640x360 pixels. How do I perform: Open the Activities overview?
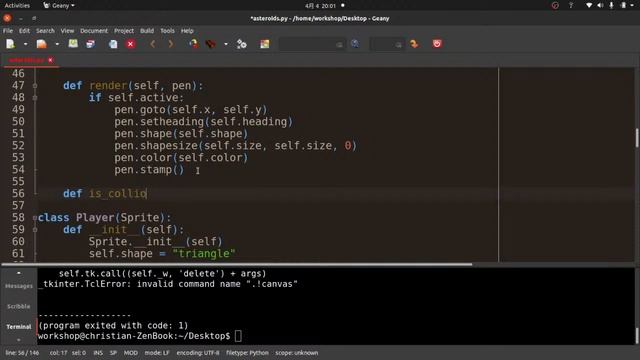pos(17,5)
